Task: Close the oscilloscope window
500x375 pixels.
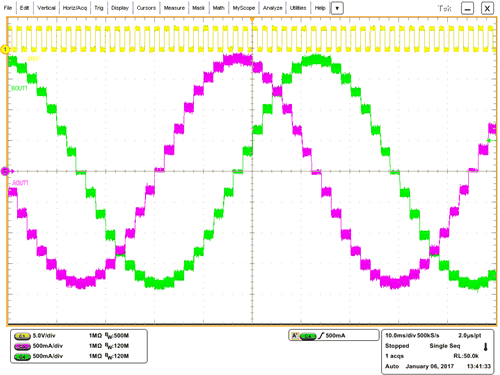Action: pyautogui.click(x=487, y=8)
